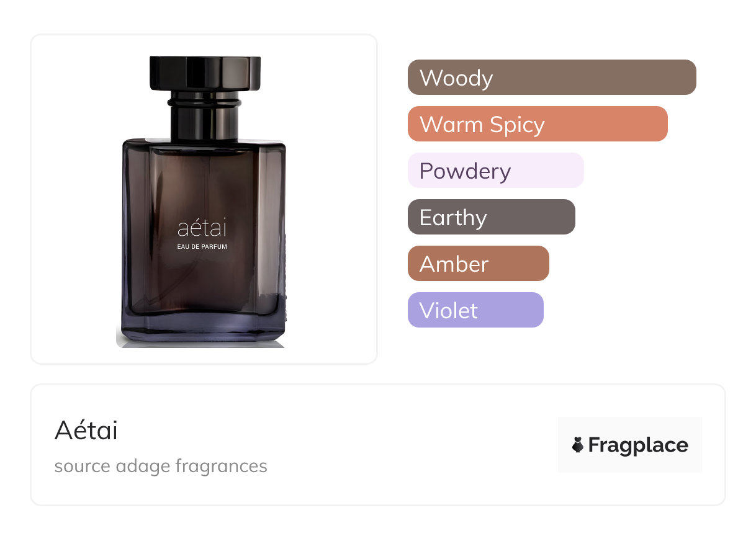Open the aétai perfume bottle image
Viewport: 756px width, 536px height.
202,202
